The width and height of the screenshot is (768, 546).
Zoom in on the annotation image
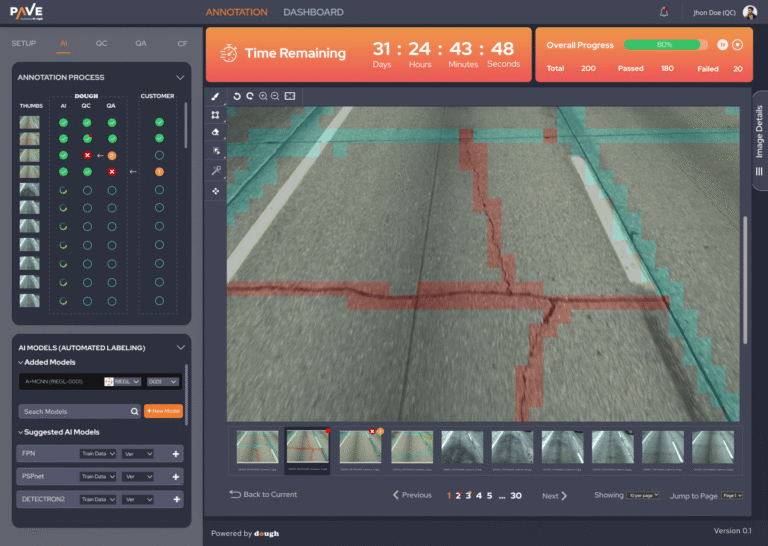coord(263,96)
